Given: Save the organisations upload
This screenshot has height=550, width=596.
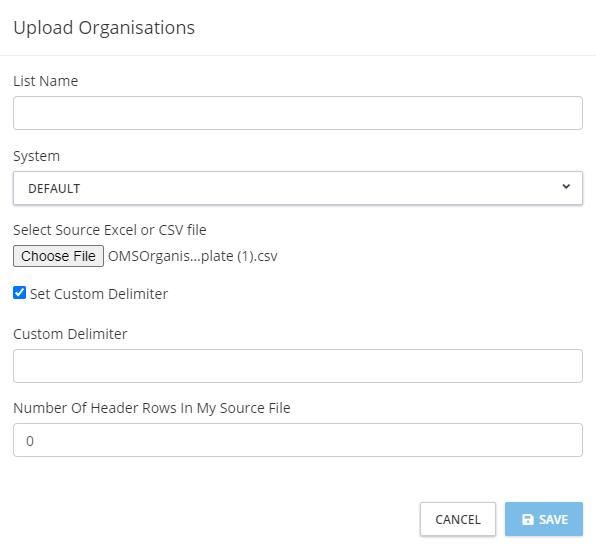Looking at the screenshot, I should [544, 519].
